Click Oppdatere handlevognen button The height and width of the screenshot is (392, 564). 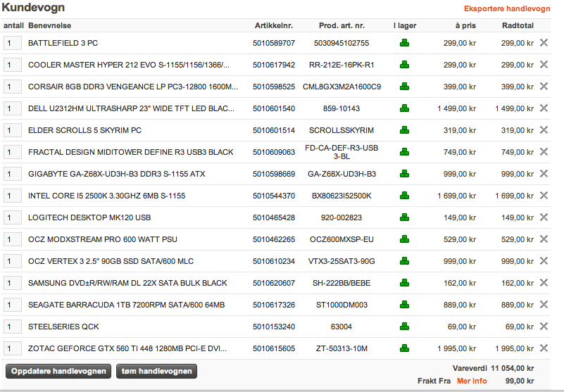pyautogui.click(x=58, y=371)
